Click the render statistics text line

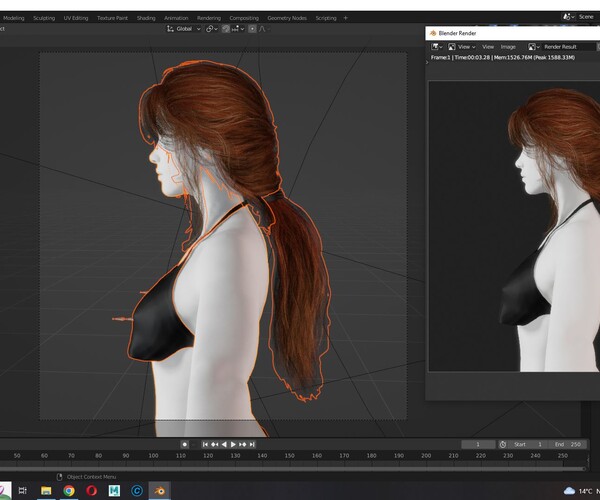[503, 57]
